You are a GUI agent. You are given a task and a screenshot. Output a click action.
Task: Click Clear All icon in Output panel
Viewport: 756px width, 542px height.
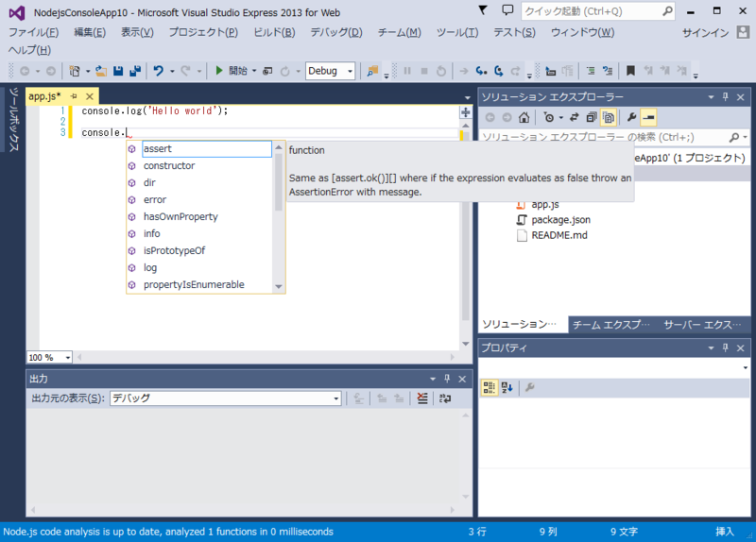pos(422,398)
